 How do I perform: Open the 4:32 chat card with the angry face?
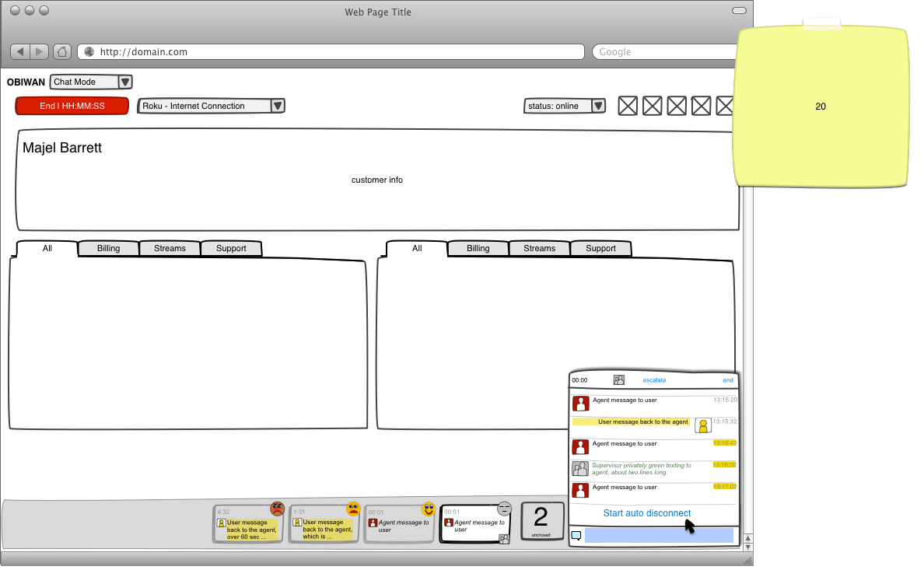click(x=248, y=523)
